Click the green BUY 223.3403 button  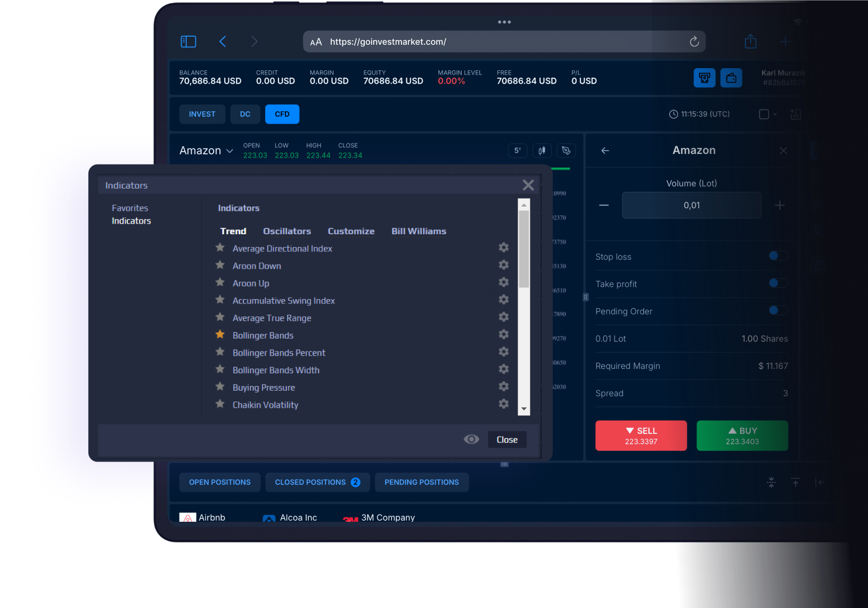(742, 436)
